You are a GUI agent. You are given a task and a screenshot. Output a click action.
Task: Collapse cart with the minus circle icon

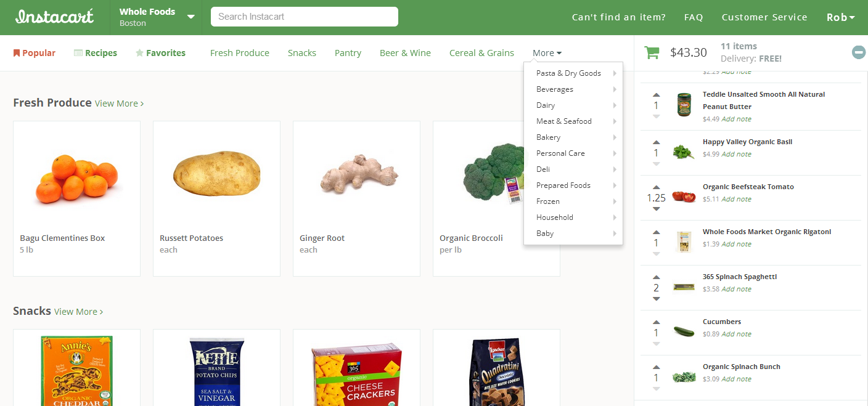[x=859, y=52]
